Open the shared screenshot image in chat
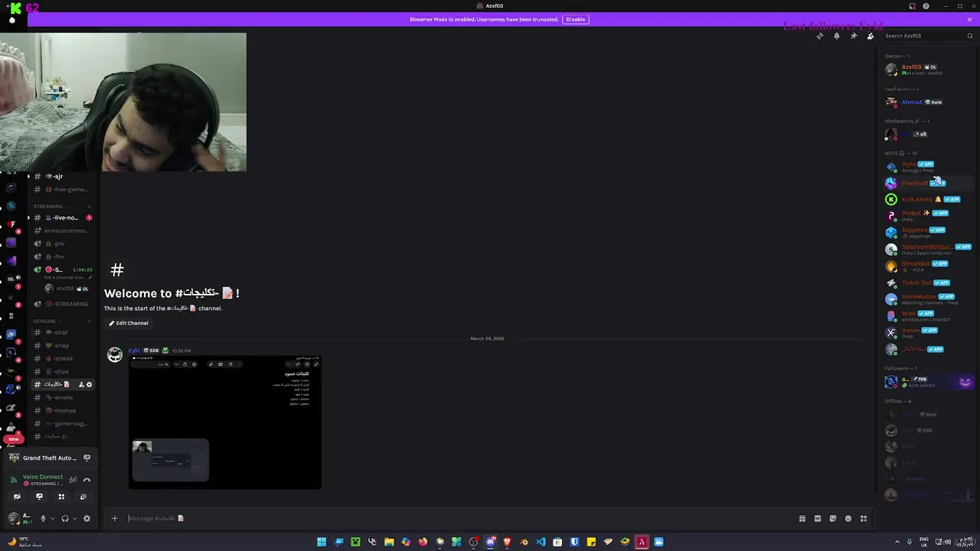980x551 pixels. click(x=225, y=422)
